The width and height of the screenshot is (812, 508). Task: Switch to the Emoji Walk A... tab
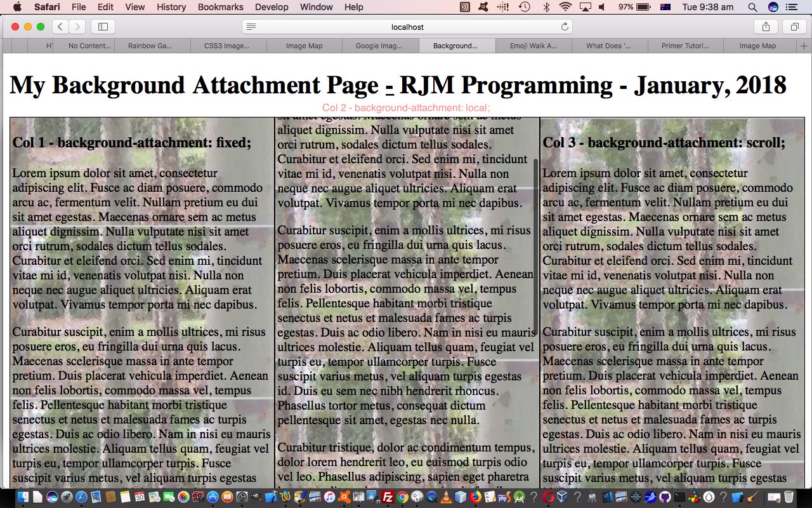533,46
